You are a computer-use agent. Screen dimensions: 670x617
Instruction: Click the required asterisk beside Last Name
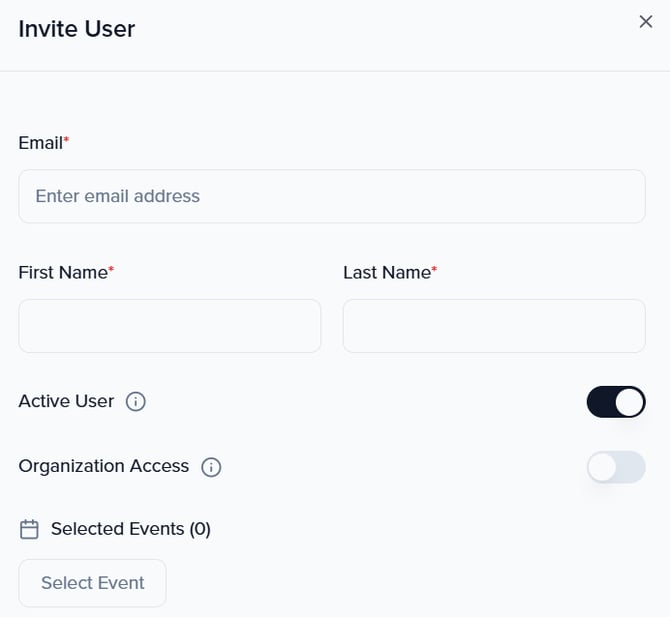point(434,270)
